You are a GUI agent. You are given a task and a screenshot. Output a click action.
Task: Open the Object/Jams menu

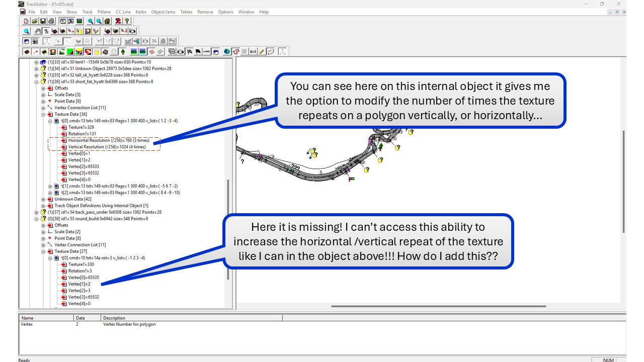[x=163, y=12]
